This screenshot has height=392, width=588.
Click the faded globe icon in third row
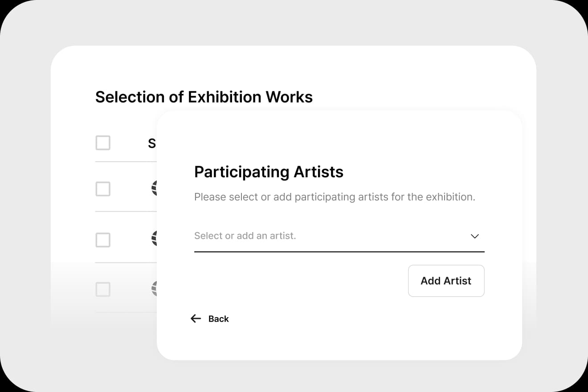click(154, 289)
